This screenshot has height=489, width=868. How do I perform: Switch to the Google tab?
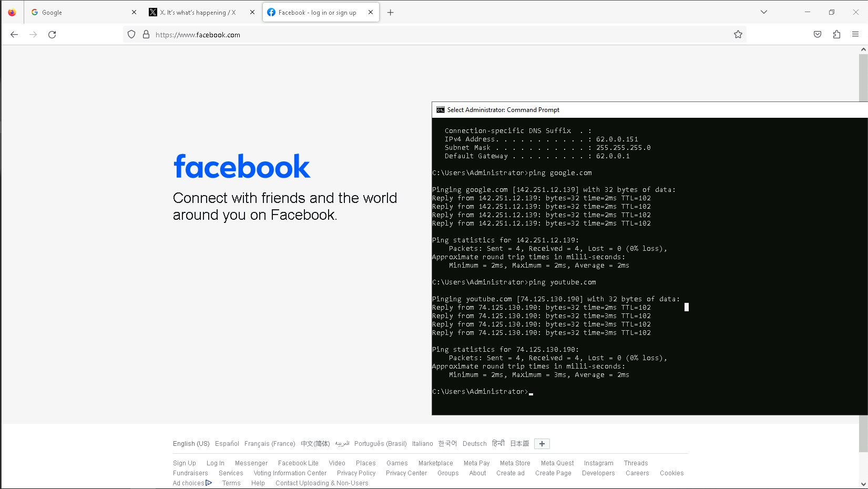click(x=79, y=13)
